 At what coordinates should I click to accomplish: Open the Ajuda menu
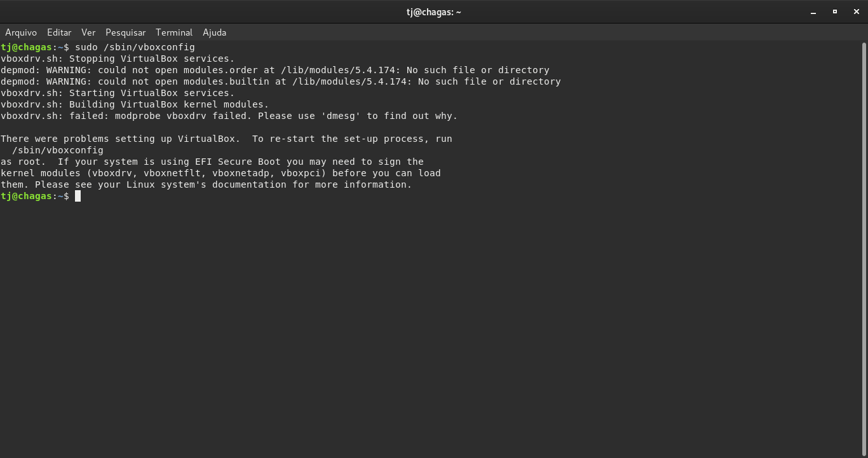[x=214, y=32]
